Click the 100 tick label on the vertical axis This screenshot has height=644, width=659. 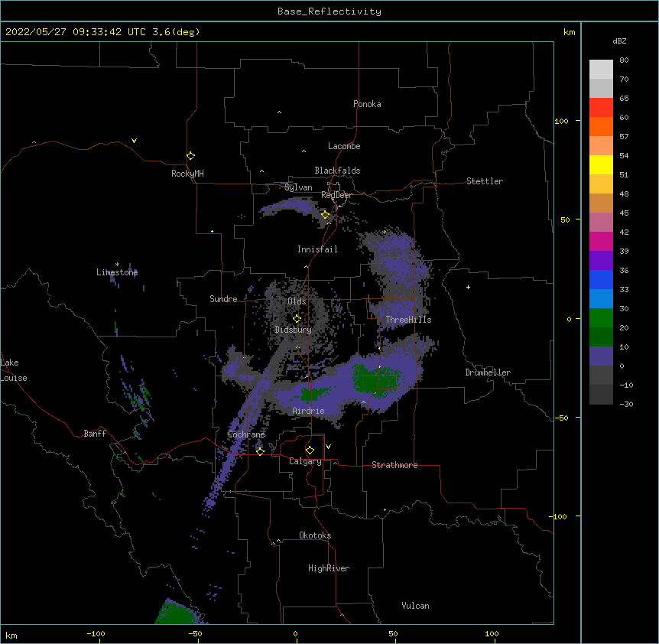click(561, 121)
